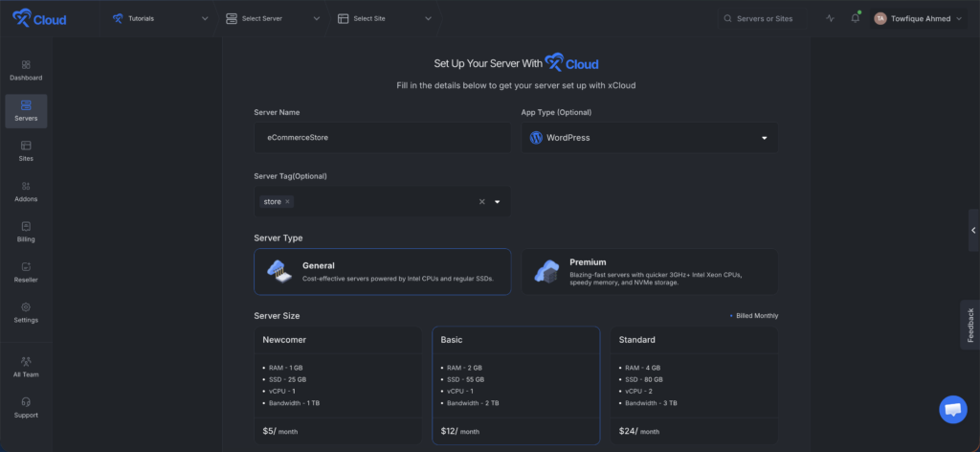Image resolution: width=980 pixels, height=452 pixels.
Task: Open All Team in the sidebar
Action: click(x=26, y=367)
